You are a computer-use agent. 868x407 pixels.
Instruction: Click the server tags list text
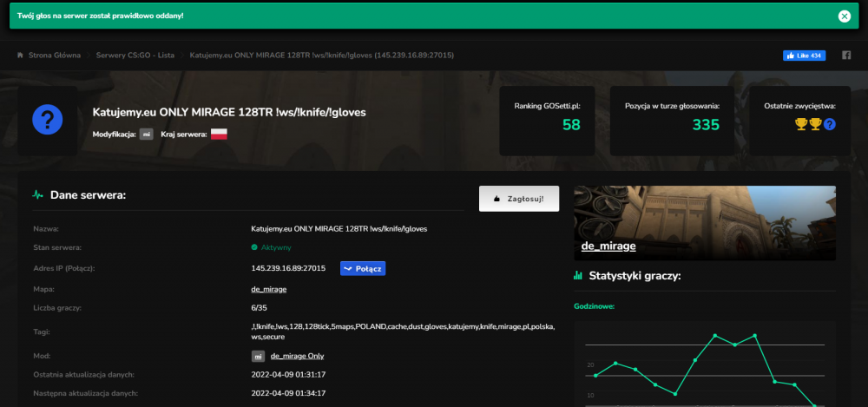[403, 332]
